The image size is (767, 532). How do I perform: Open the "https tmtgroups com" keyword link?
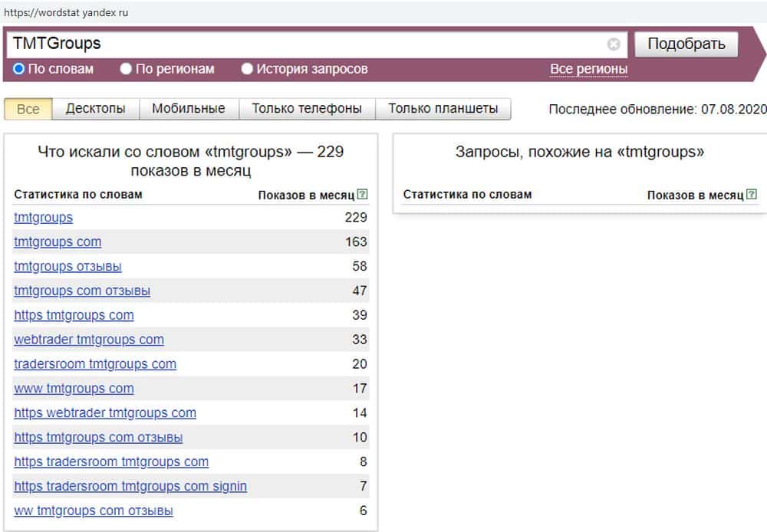click(x=74, y=315)
